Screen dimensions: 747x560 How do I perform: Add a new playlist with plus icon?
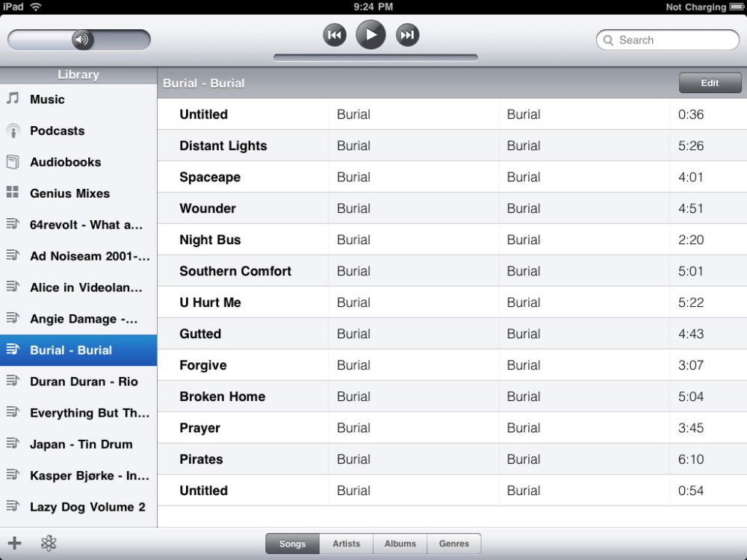[x=14, y=543]
